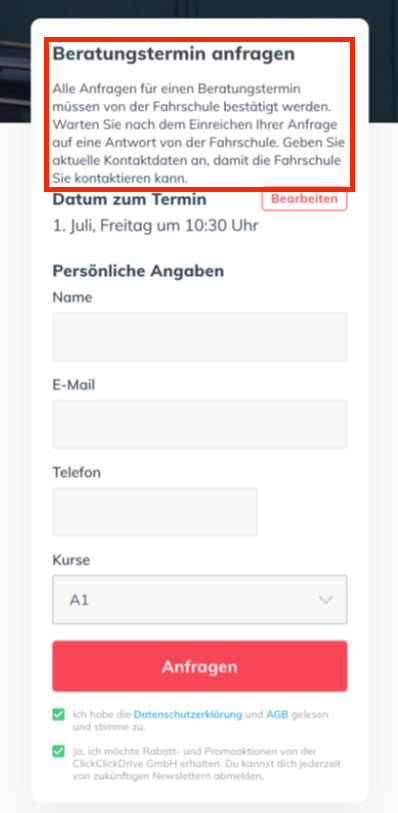Viewport: 398px width, 813px height.
Task: Click the newsletter consent text about ClickClickDrive GmbH
Action: [206, 764]
